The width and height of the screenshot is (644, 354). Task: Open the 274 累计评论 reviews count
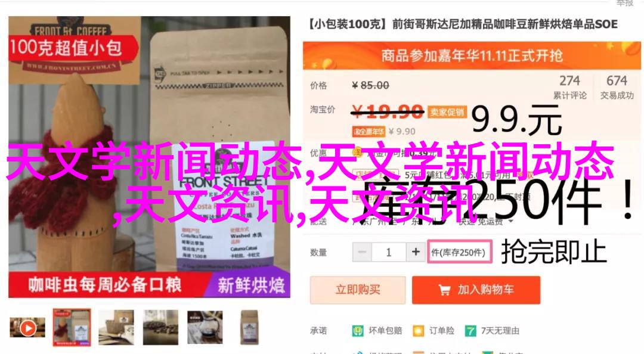pyautogui.click(x=569, y=87)
